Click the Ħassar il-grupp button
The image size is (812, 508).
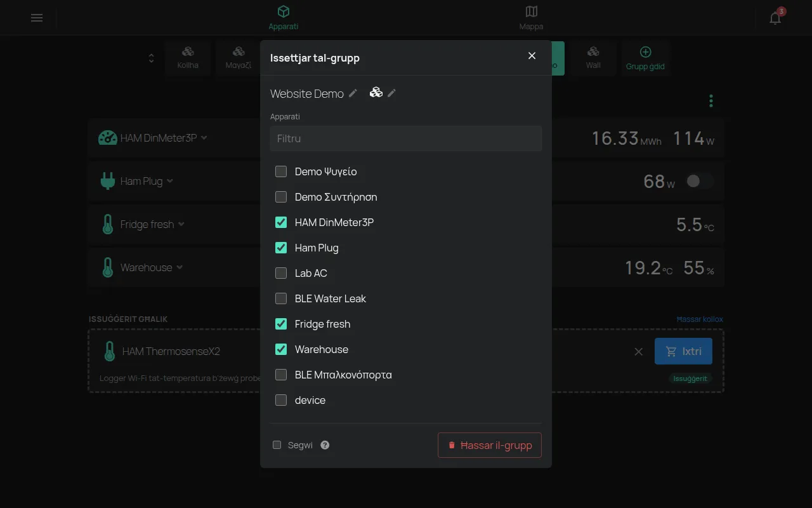click(490, 445)
